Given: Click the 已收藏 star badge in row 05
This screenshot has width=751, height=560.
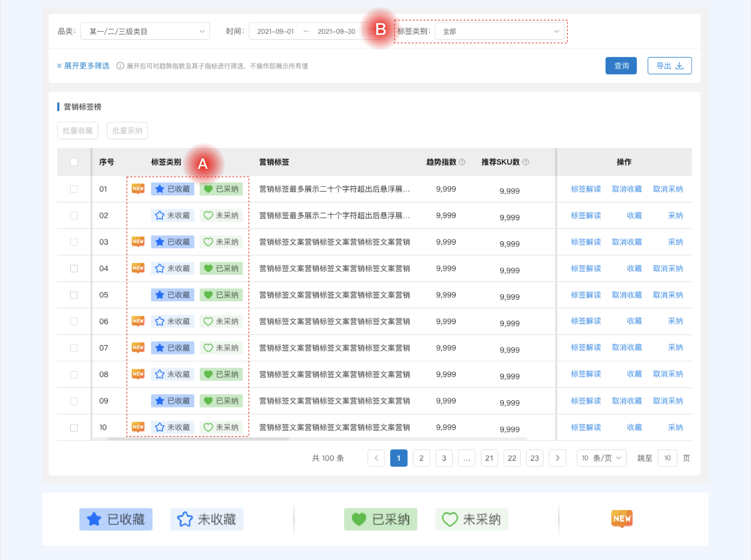Looking at the screenshot, I should [x=173, y=295].
